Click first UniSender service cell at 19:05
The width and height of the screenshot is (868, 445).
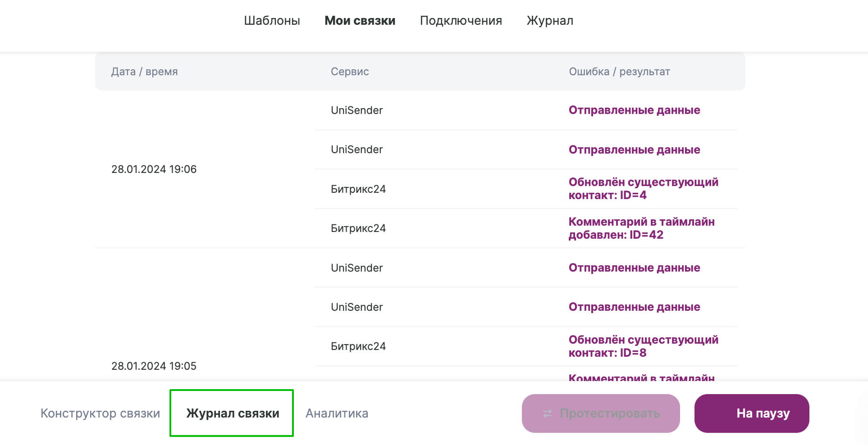[356, 268]
